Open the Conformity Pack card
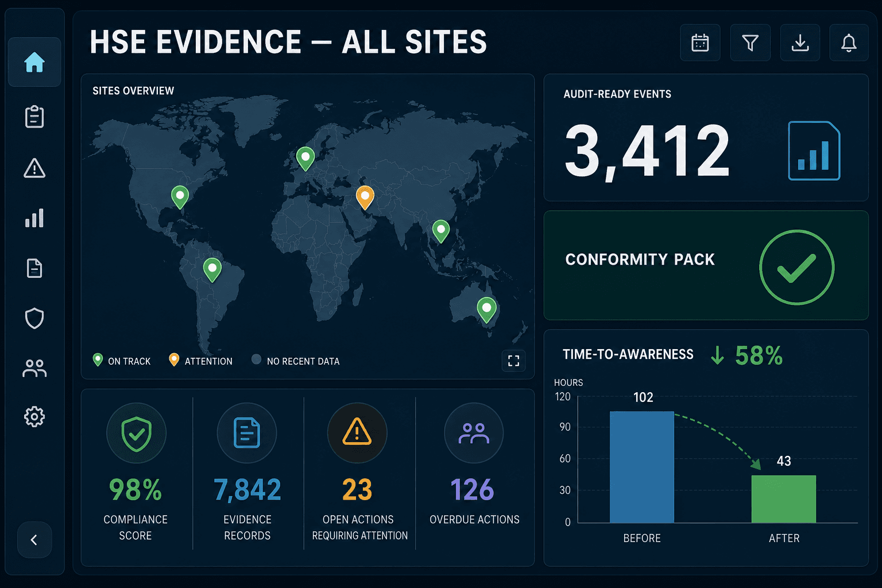The image size is (882, 588). [x=706, y=265]
